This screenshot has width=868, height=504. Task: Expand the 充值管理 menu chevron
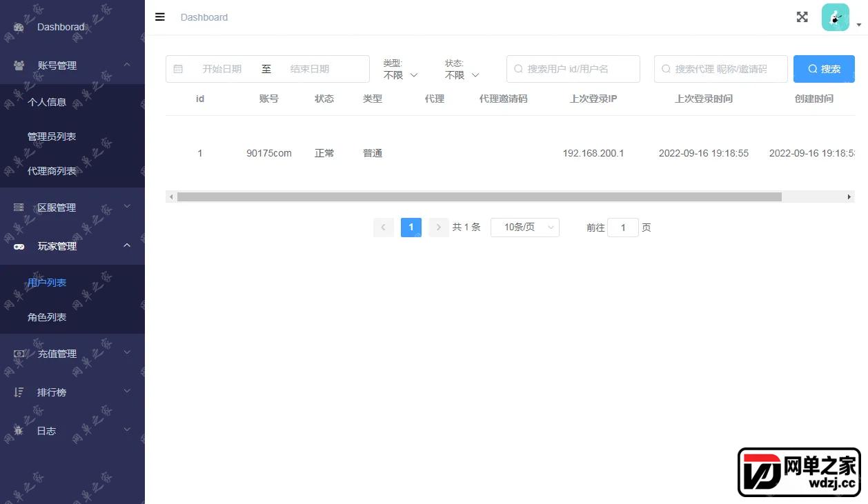pyautogui.click(x=127, y=352)
